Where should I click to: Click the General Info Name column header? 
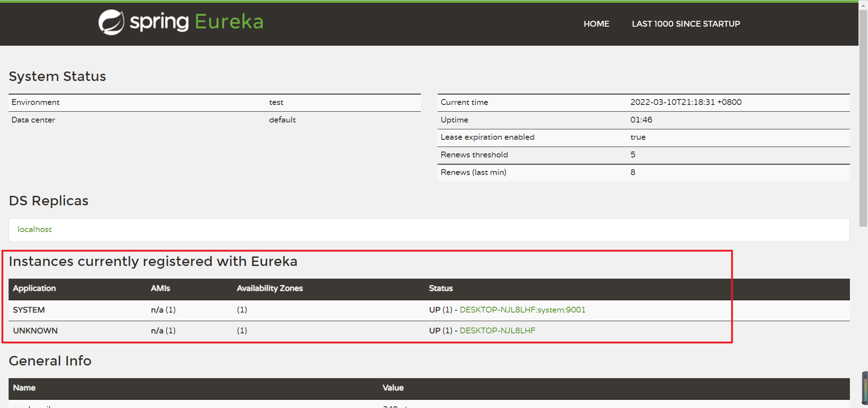click(x=24, y=388)
